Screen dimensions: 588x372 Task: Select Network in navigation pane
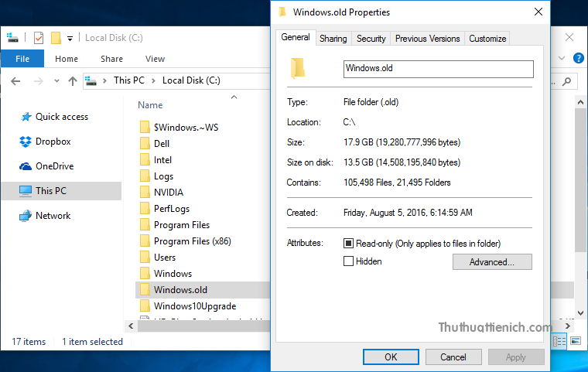click(45, 216)
